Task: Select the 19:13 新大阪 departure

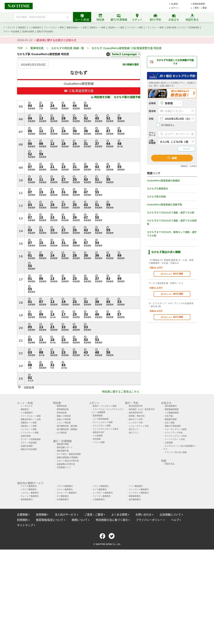Action: pyautogui.click(x=52, y=315)
